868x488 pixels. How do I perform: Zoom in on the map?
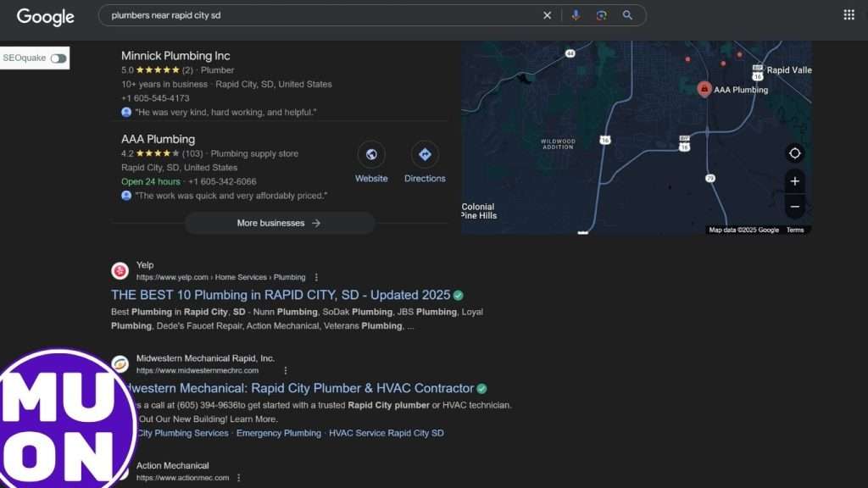(795, 181)
